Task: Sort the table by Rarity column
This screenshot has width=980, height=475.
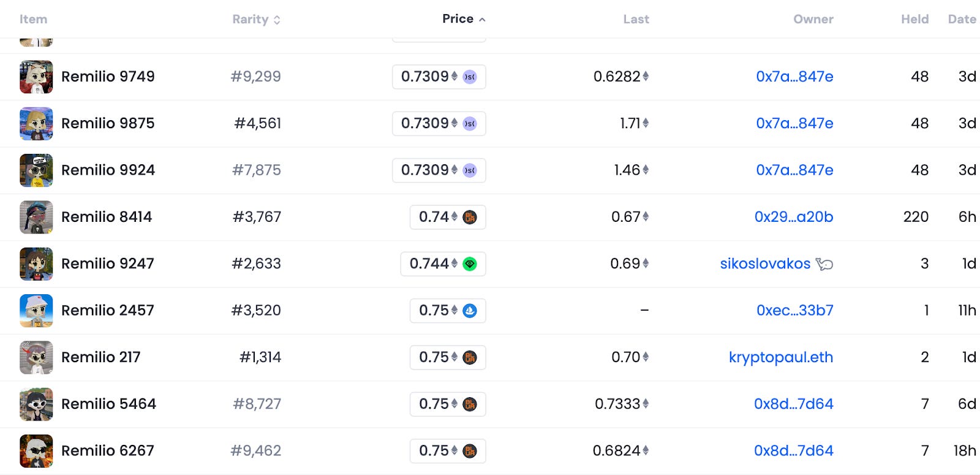Action: pyautogui.click(x=256, y=19)
